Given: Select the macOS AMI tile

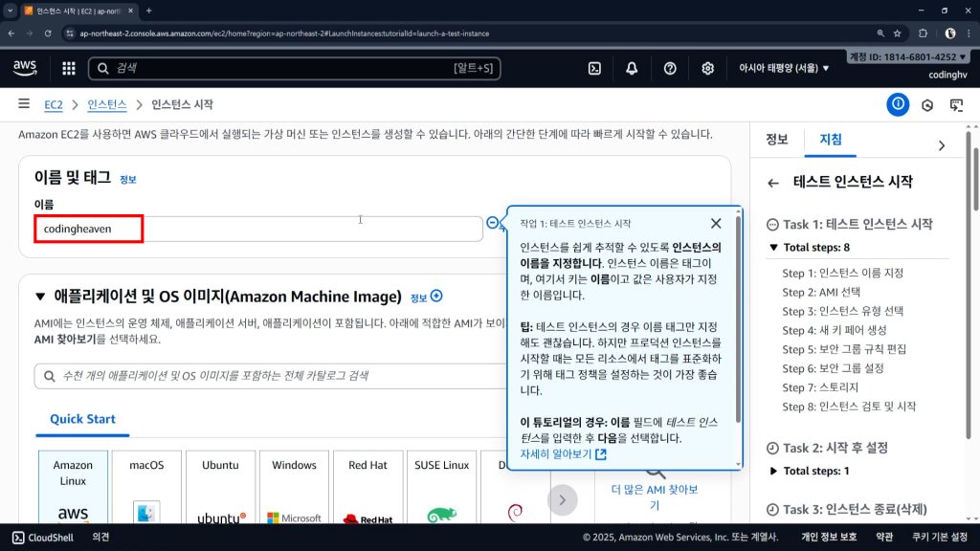Looking at the screenshot, I should pos(146,487).
